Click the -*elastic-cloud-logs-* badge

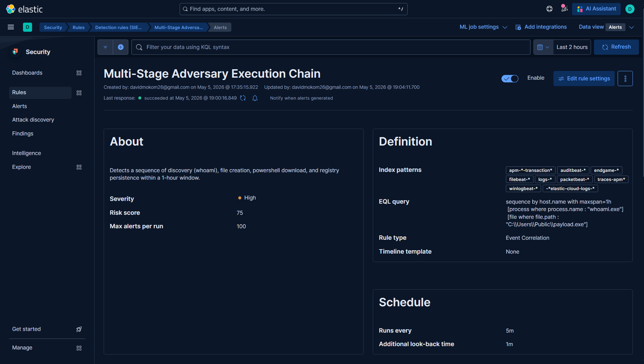point(570,188)
